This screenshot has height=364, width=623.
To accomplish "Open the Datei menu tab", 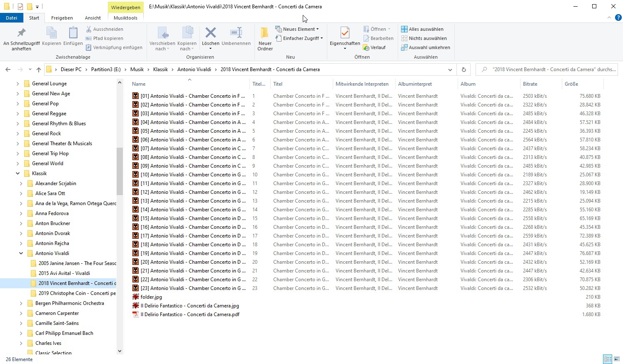I will (x=12, y=18).
